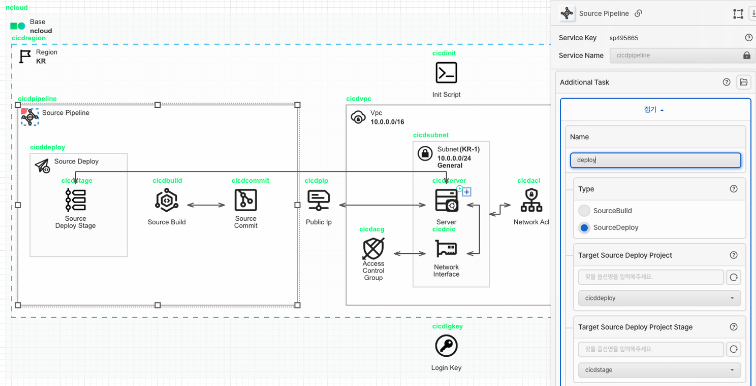Select the Source Build node icon
The image size is (756, 386).
166,200
